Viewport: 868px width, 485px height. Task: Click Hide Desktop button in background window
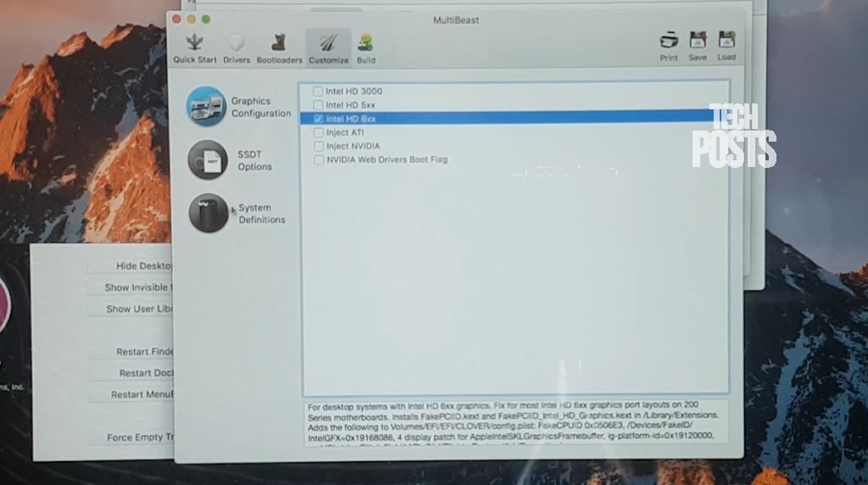(x=131, y=265)
